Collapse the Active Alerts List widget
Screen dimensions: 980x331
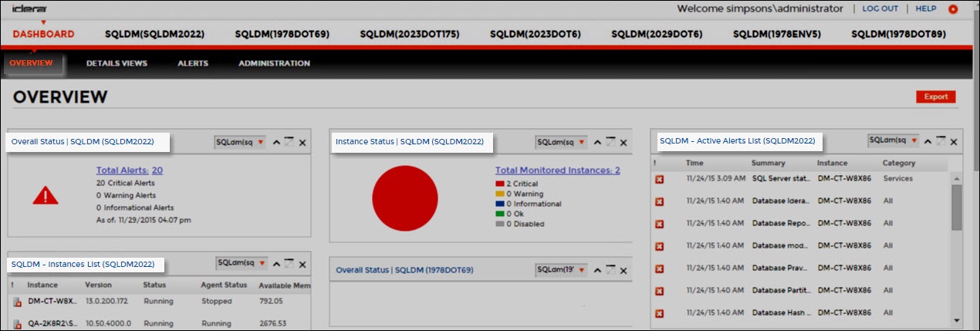point(928,142)
